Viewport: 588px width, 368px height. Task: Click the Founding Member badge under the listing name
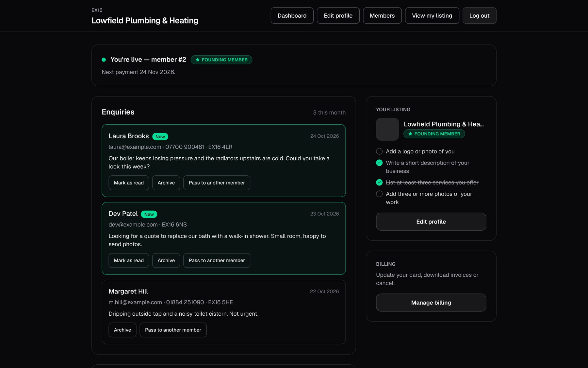(434, 134)
